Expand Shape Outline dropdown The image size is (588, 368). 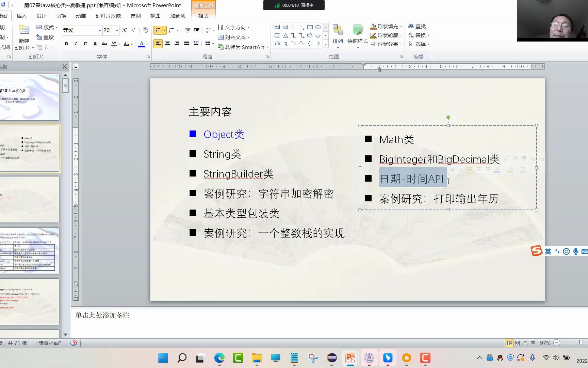point(401,35)
